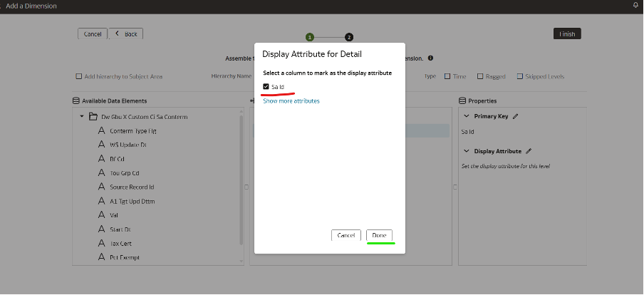Viewport: 644px width, 295px height.
Task: Collapse the Primary Key section
Action: coord(467,116)
